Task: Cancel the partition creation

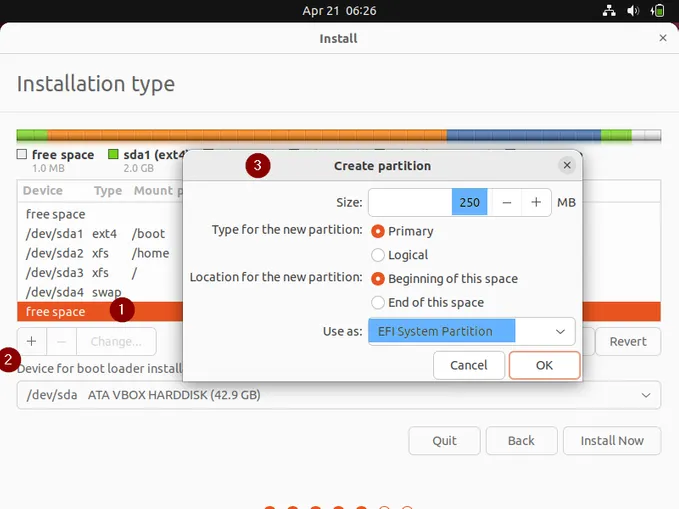Action: (468, 365)
